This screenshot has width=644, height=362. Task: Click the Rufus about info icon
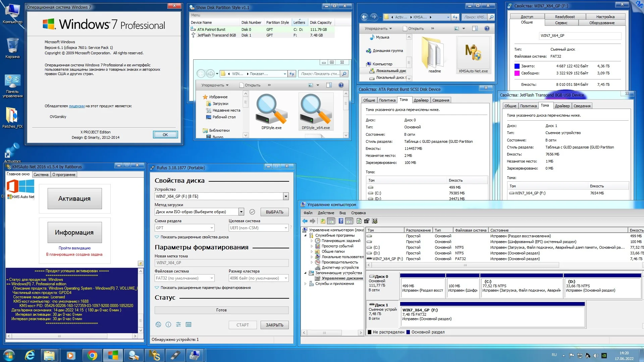coord(168,324)
